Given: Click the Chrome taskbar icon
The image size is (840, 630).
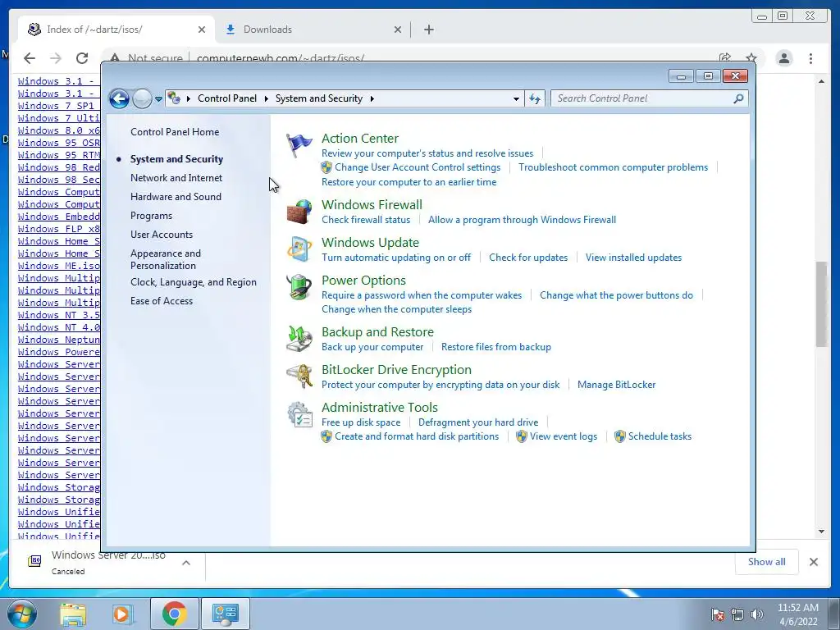Looking at the screenshot, I should point(175,614).
